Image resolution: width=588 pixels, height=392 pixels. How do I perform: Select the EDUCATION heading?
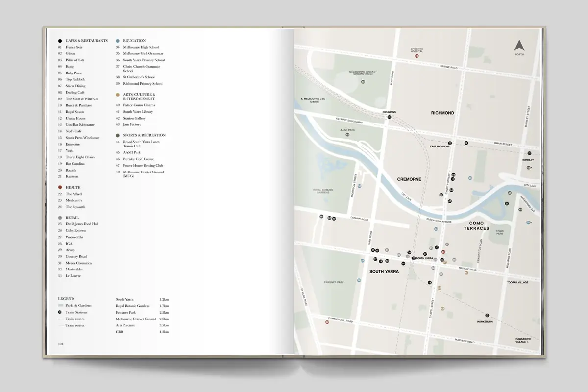[x=134, y=41]
